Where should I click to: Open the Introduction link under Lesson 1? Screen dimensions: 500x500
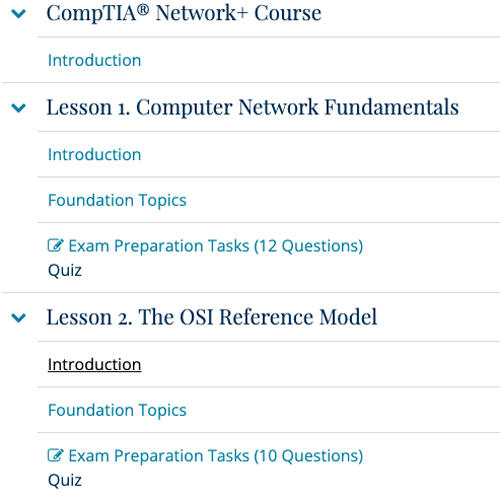94,155
